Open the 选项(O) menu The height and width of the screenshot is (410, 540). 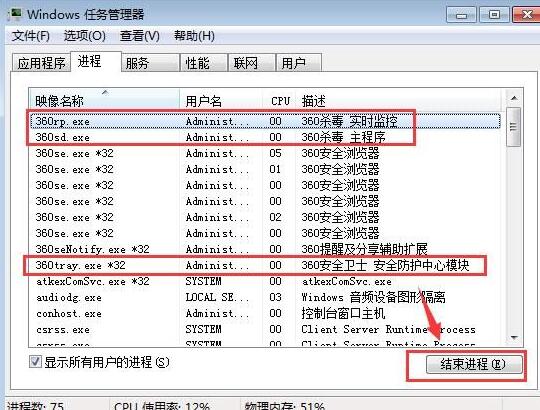click(x=84, y=36)
